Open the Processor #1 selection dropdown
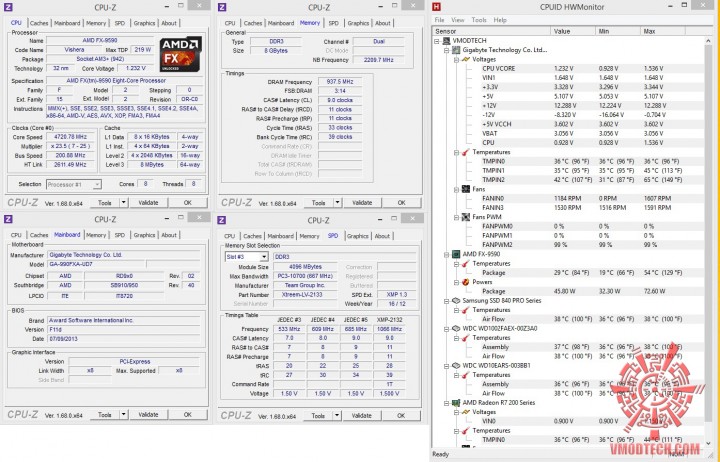This screenshot has height=462, width=720. (97, 185)
